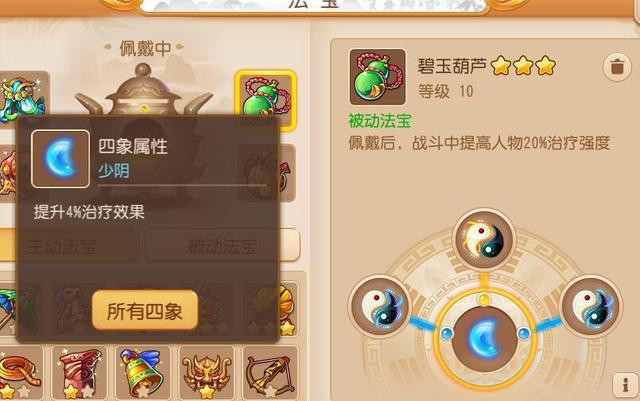The image size is (640, 401).
Task: Choose the red scroll treasure item
Action: (x=80, y=372)
